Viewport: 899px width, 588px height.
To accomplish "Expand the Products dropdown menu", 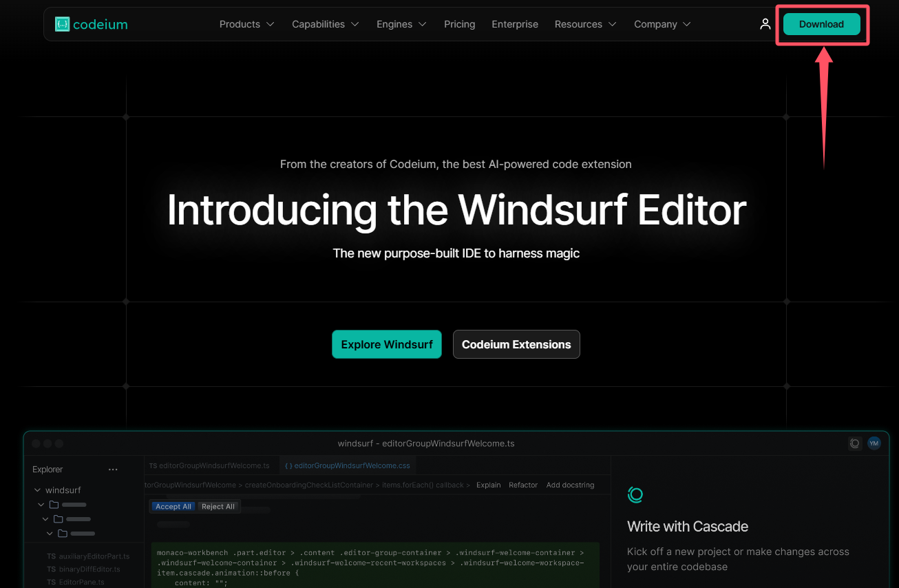I will (246, 24).
